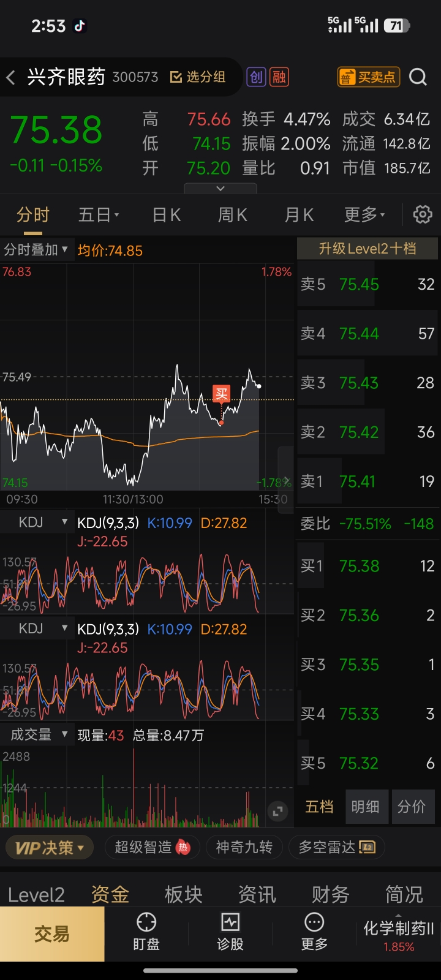Image resolution: width=441 pixels, height=980 pixels.
Task: Tap 卖4 75.44 order row
Action: point(367,333)
